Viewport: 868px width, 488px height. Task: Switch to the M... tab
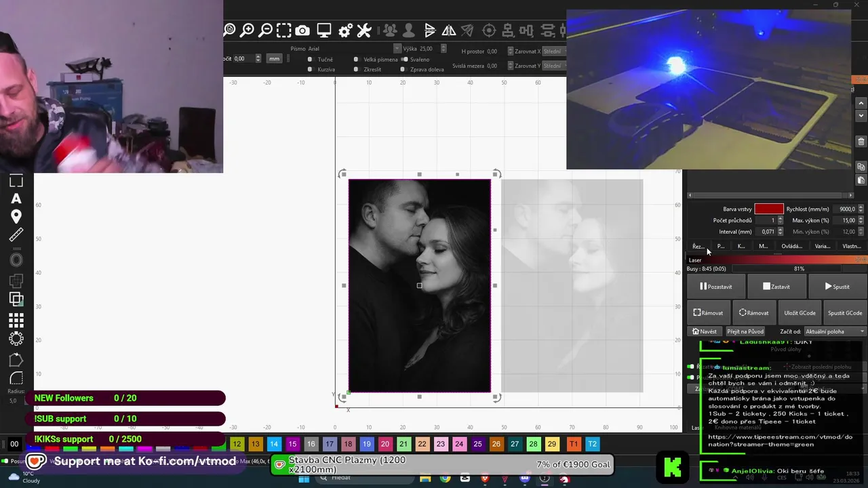(x=763, y=246)
